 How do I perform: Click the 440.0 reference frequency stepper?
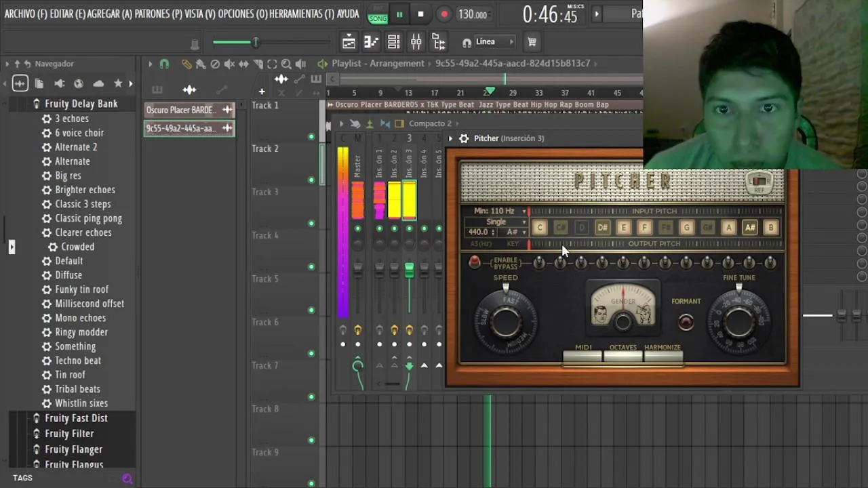[481, 232]
